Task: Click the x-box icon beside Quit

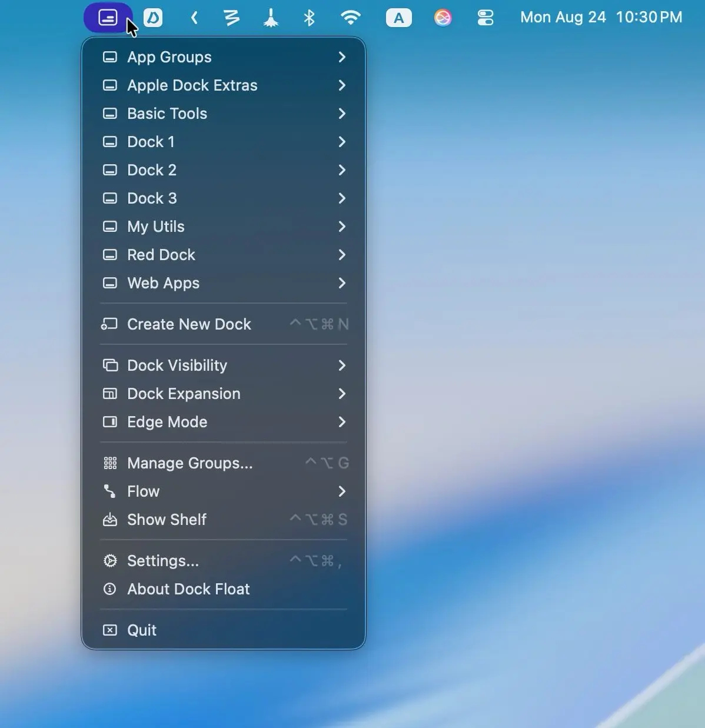Action: click(110, 630)
